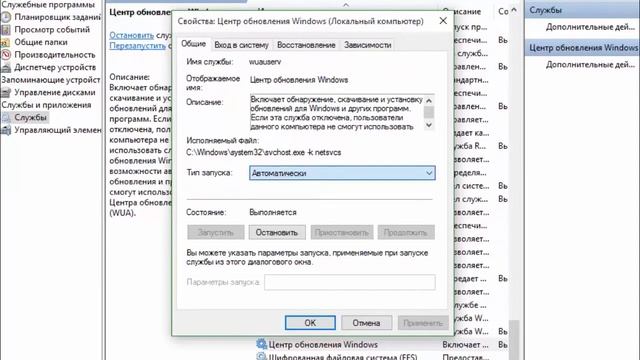Screen dimensions: 640x360
Task: Click the Выполняется status text
Action: (273, 213)
